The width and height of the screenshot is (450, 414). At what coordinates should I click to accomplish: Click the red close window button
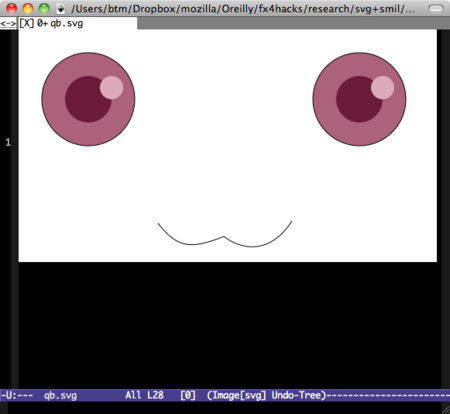(12, 8)
